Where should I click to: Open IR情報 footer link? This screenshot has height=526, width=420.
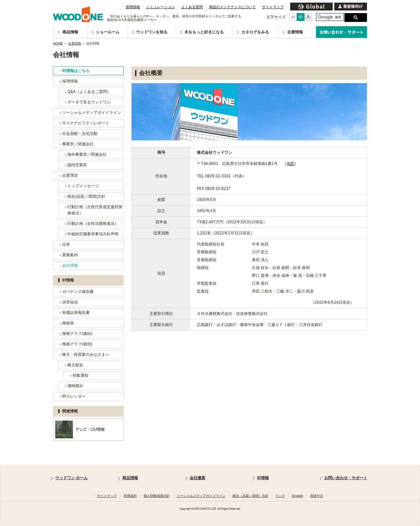pyautogui.click(x=263, y=478)
